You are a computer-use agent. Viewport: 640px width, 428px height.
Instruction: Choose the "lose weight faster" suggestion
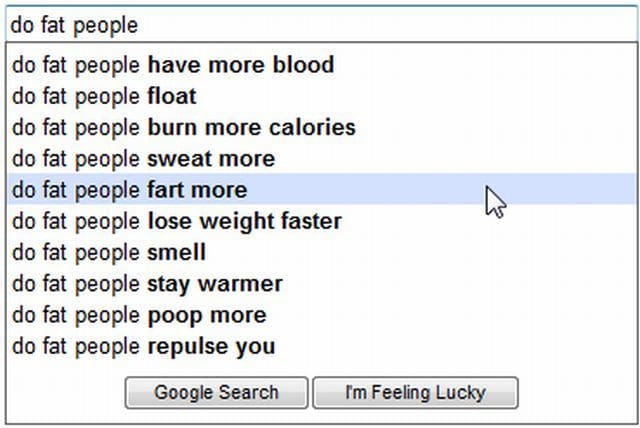click(x=177, y=221)
